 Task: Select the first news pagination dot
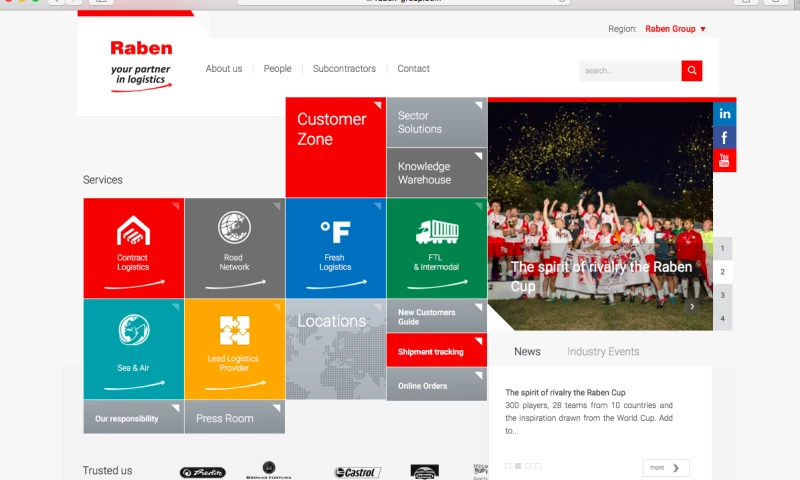pos(508,466)
